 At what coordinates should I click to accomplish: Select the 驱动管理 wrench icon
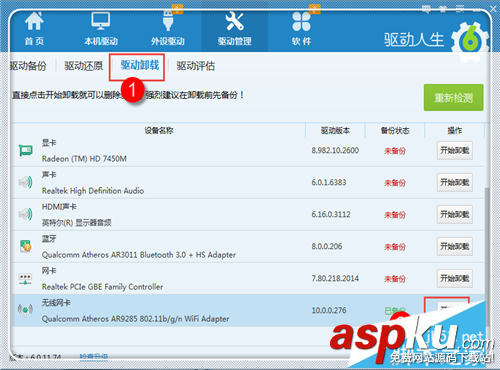pos(234,22)
